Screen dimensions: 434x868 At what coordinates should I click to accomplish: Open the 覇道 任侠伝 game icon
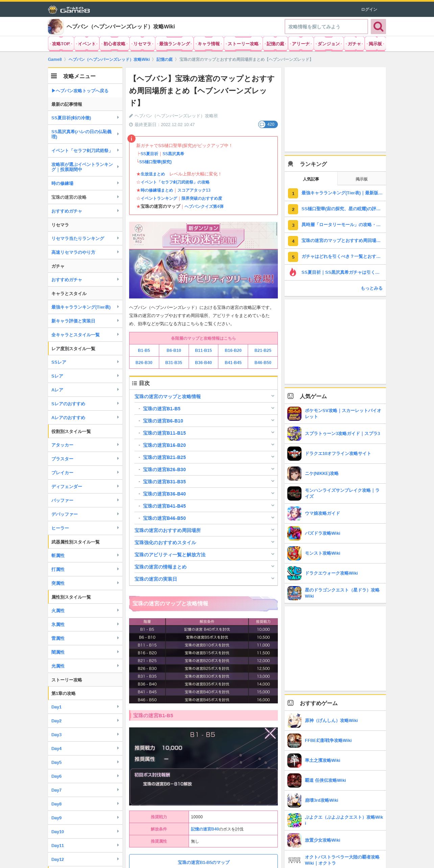pyautogui.click(x=294, y=780)
